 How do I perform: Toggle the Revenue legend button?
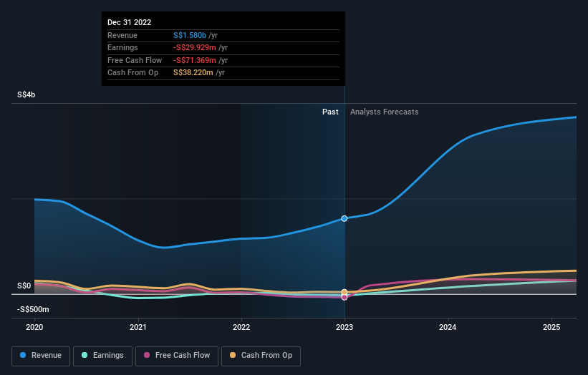click(41, 356)
